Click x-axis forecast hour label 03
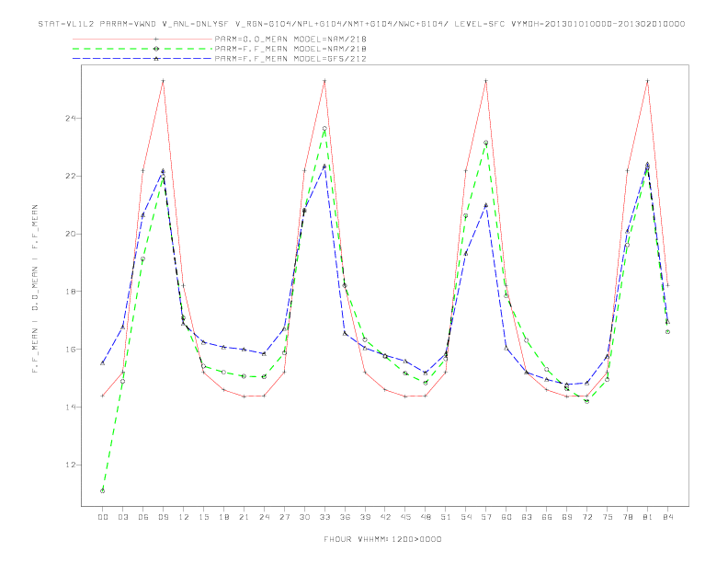 tap(122, 517)
